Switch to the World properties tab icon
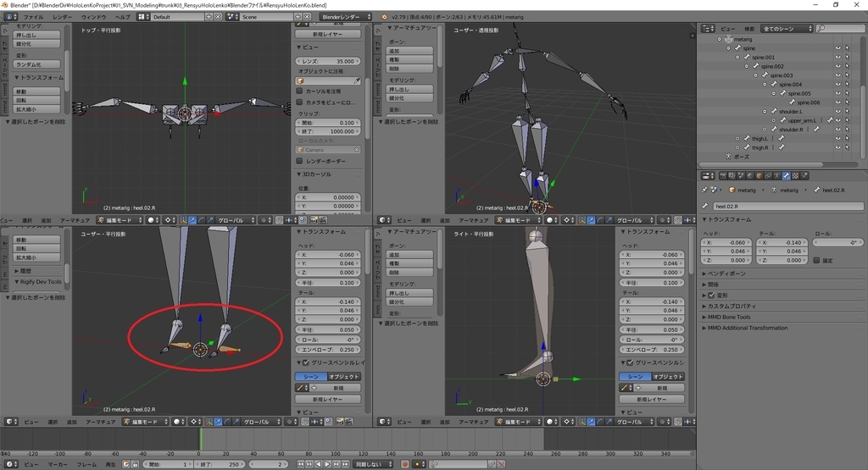 click(x=750, y=176)
